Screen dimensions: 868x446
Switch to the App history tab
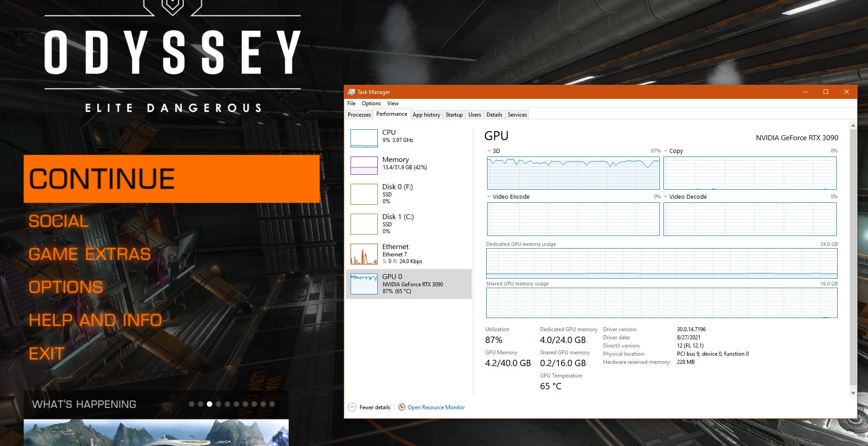426,115
